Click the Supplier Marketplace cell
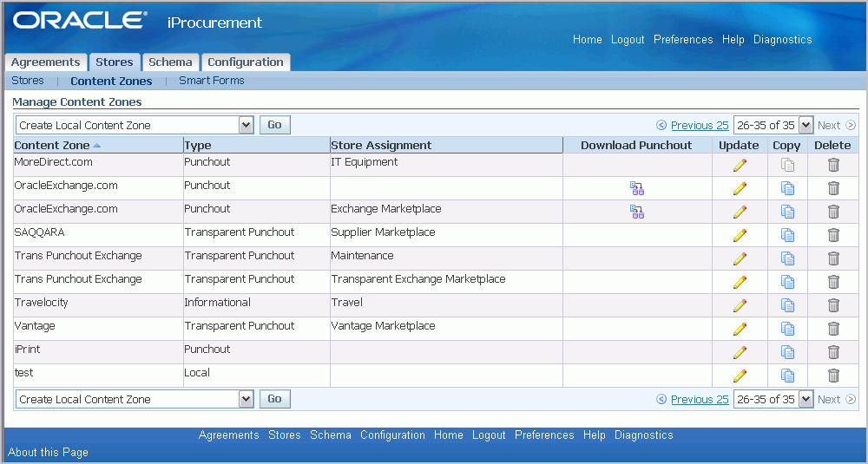The image size is (868, 464). click(x=383, y=232)
